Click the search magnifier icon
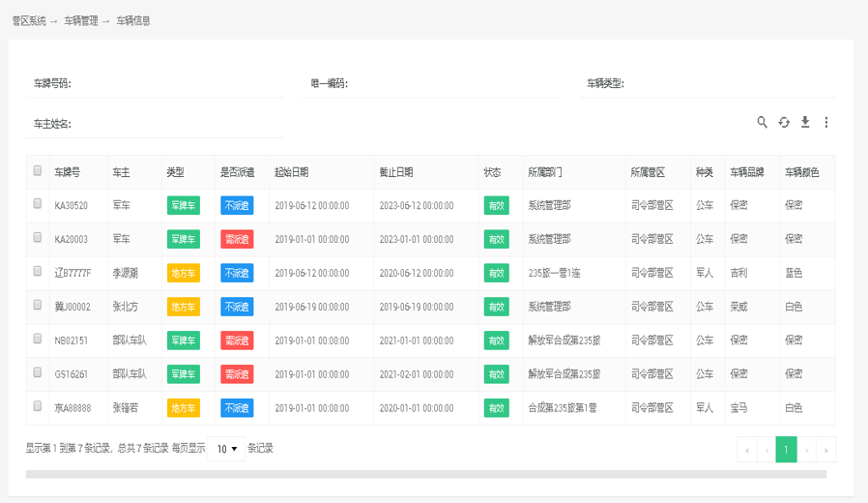Screen dimensions: 868x503 pos(762,122)
